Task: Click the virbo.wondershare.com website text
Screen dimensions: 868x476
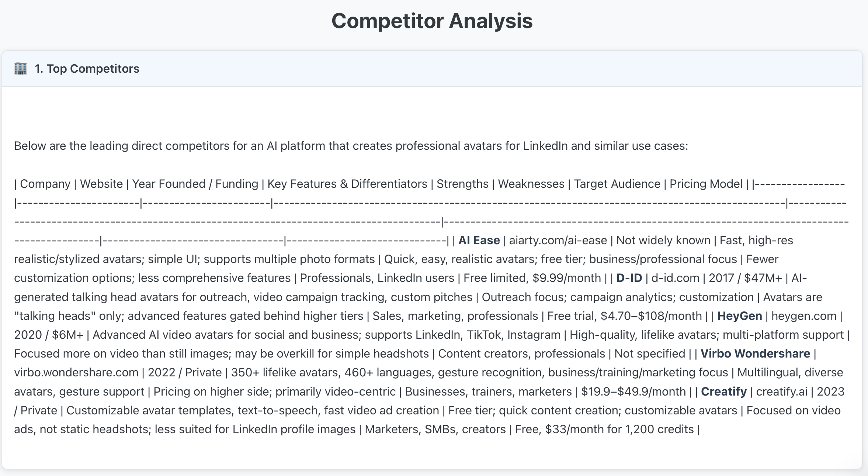Action: 76,372
